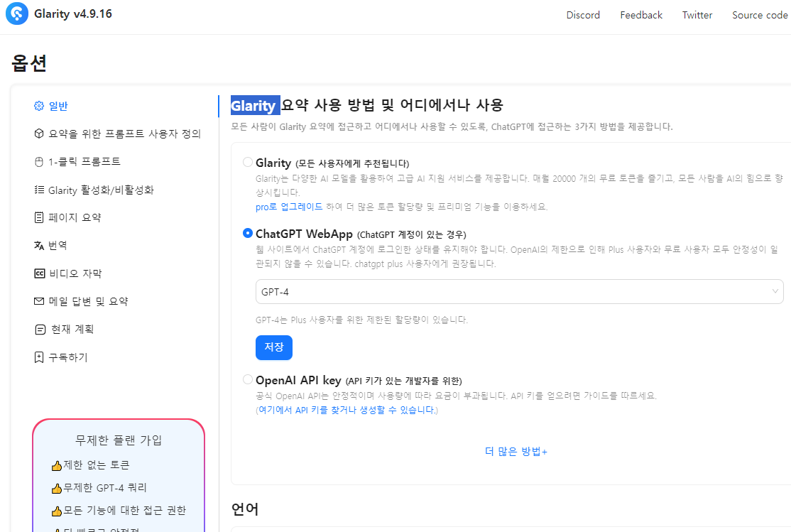Click the 저장 save button
Viewport: 791px width, 532px height.
click(x=274, y=347)
